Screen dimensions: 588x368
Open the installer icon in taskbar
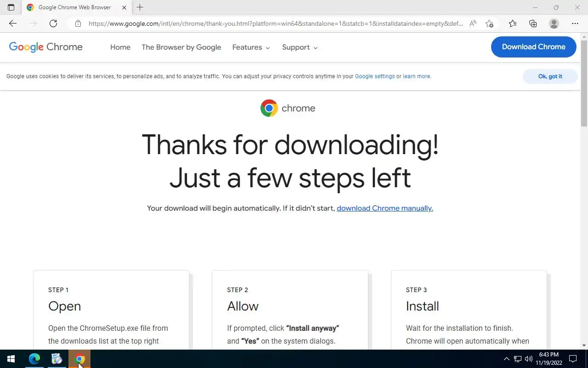click(x=57, y=359)
